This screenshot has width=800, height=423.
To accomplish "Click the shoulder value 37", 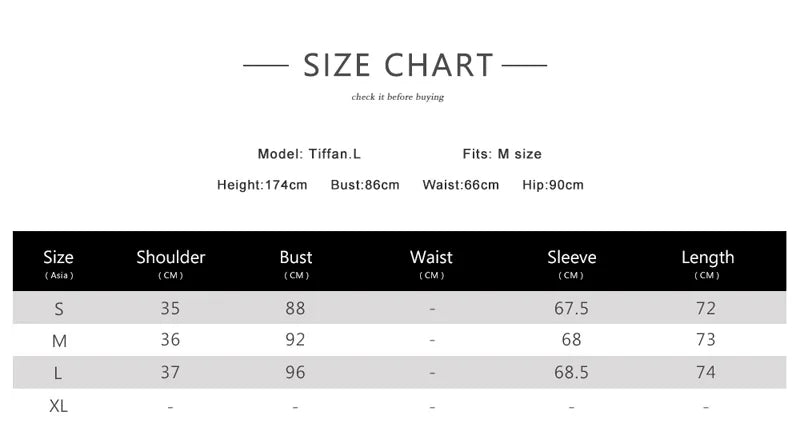I will tap(171, 373).
